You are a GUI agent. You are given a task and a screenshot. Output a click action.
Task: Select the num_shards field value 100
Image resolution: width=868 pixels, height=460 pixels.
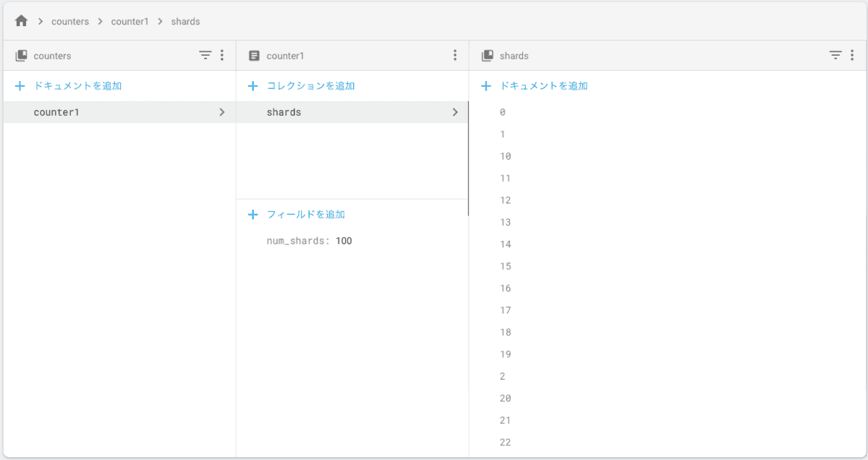344,241
